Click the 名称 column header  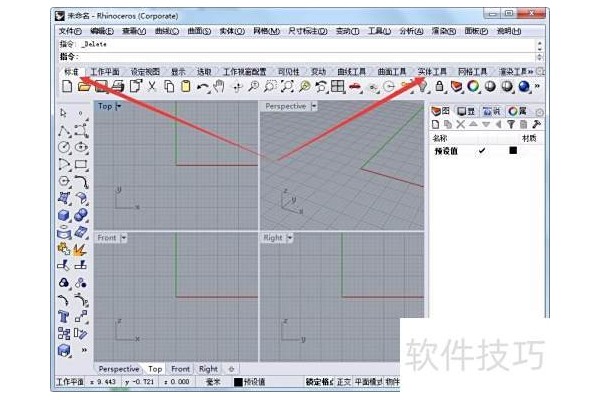point(440,138)
